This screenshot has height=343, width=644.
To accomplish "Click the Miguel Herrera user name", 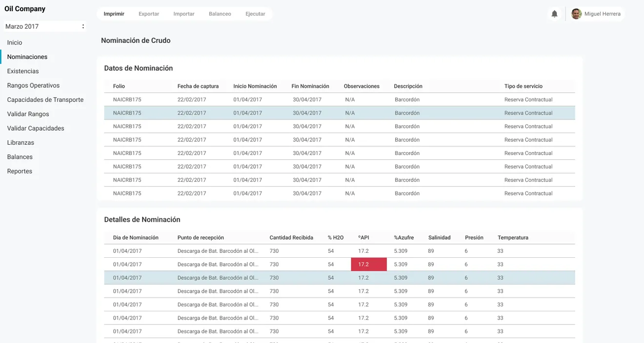I will tap(603, 14).
